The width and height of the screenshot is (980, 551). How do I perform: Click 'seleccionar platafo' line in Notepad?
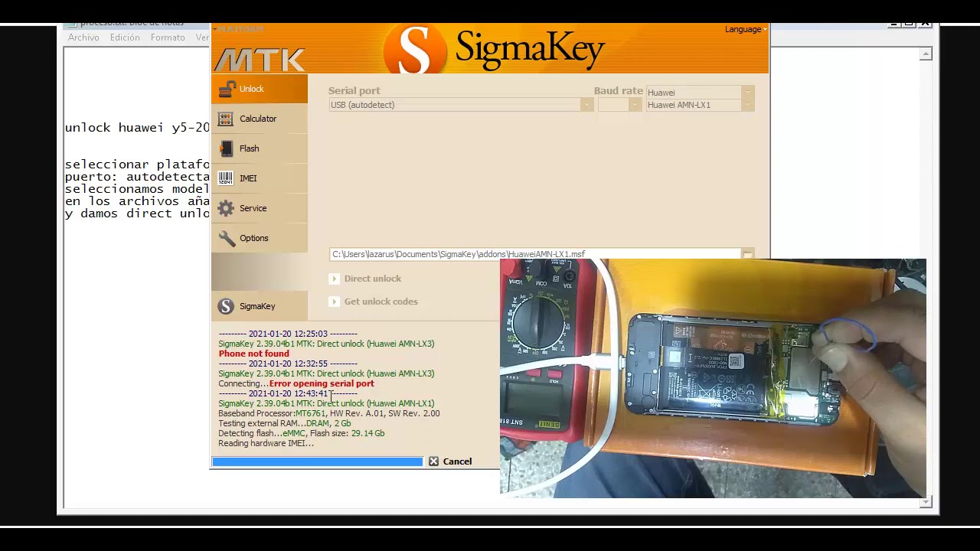pos(137,165)
